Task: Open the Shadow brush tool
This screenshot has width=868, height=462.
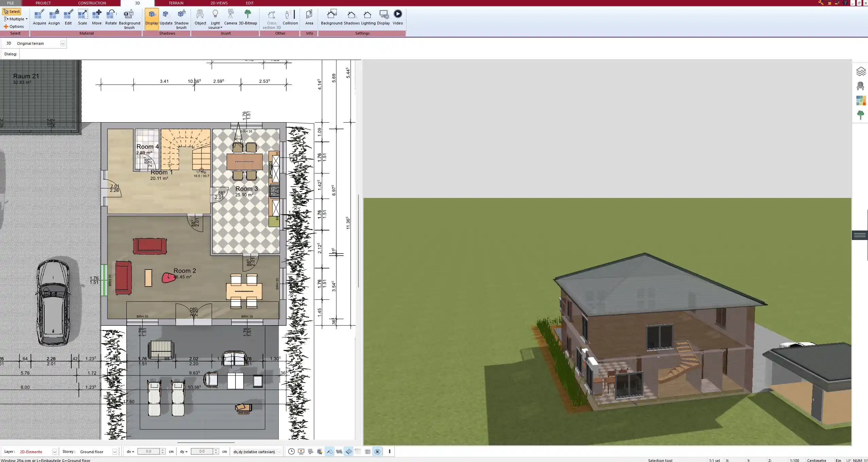Action: click(181, 17)
